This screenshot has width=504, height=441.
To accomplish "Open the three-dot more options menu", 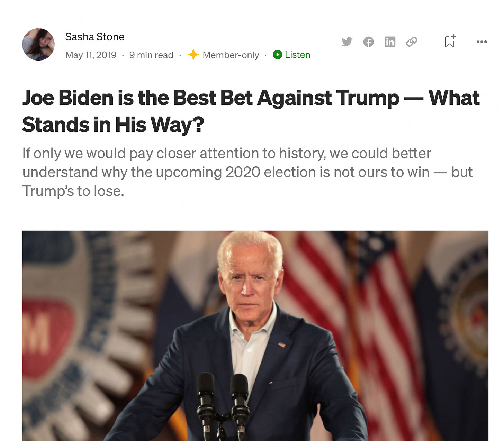I will 481,42.
